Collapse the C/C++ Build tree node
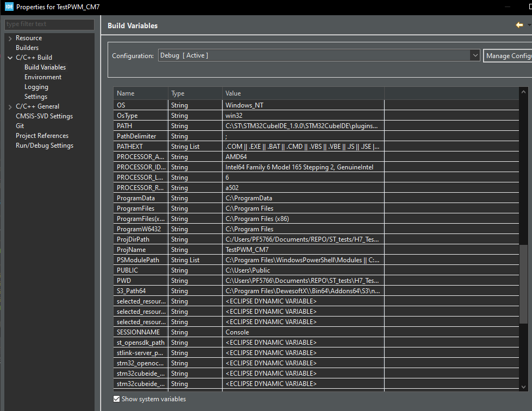 pos(10,58)
